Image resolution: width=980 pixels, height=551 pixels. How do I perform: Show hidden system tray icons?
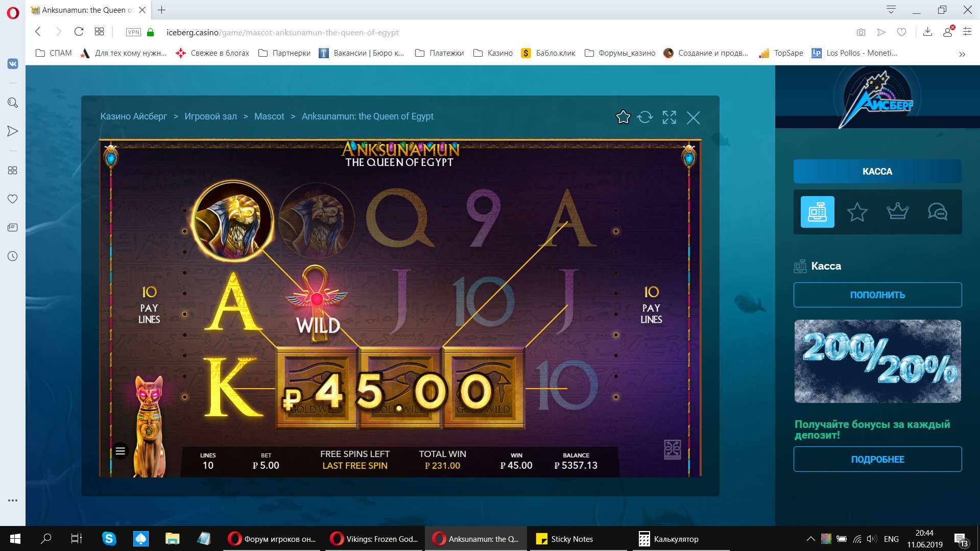(810, 539)
